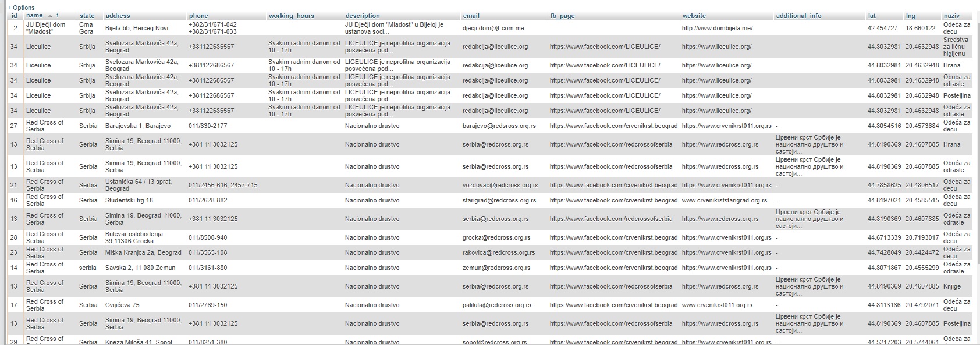
Task: Select latitude cell 44.6713339
Action: pyautogui.click(x=885, y=237)
